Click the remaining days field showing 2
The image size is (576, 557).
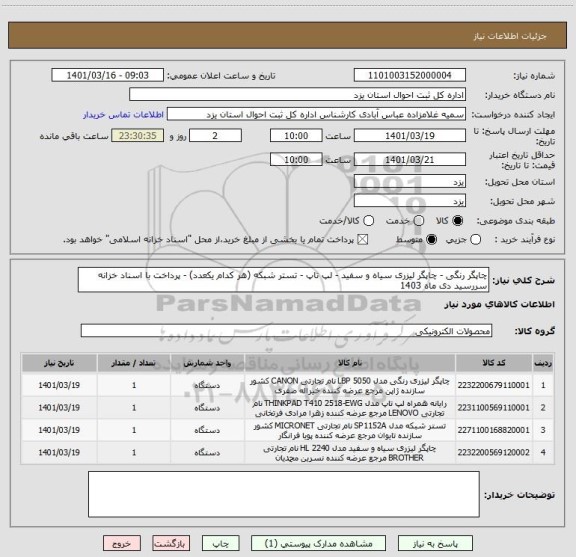tap(215, 136)
